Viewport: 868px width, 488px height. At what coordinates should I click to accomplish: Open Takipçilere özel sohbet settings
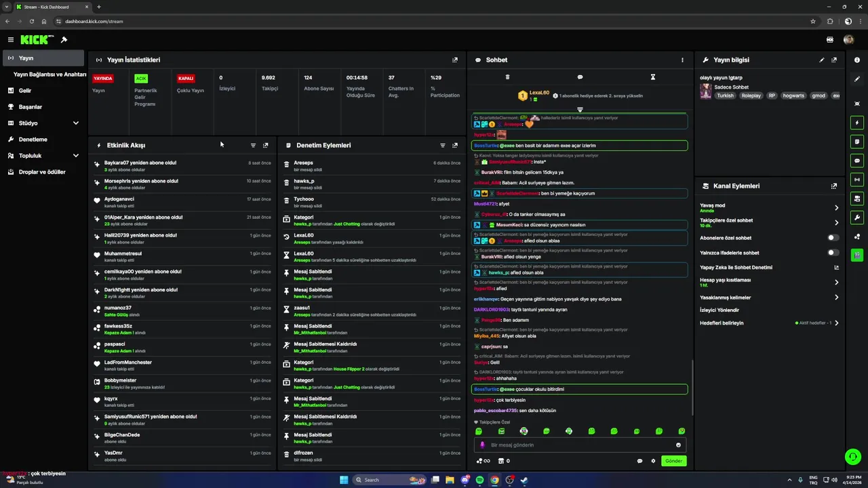(770, 222)
